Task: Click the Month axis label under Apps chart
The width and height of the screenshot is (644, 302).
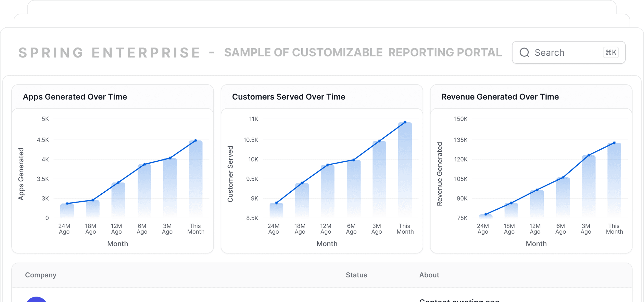Action: tap(117, 244)
